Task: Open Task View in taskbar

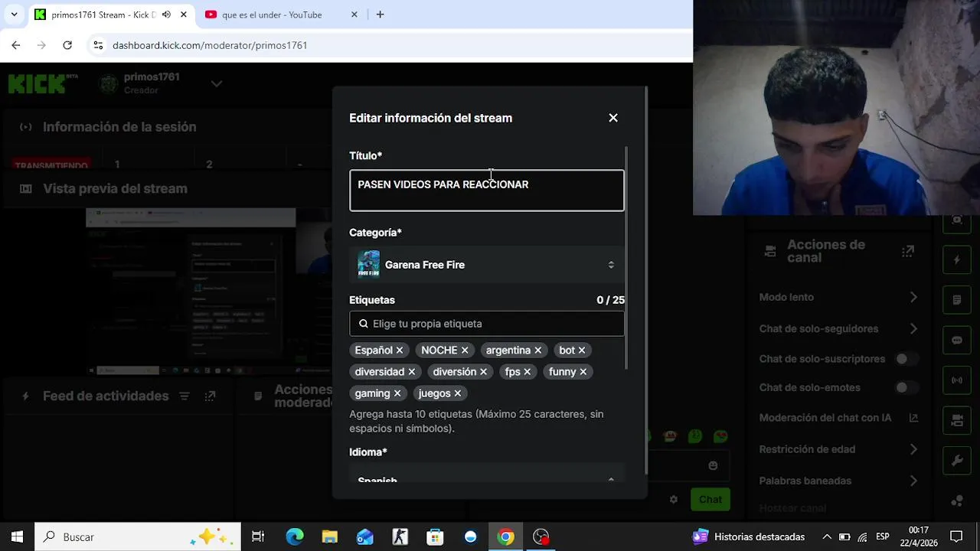Action: click(258, 536)
